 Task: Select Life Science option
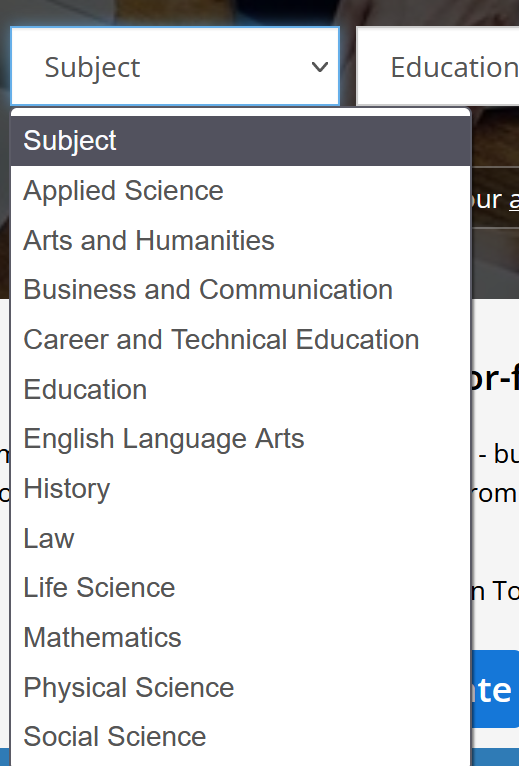click(240, 588)
